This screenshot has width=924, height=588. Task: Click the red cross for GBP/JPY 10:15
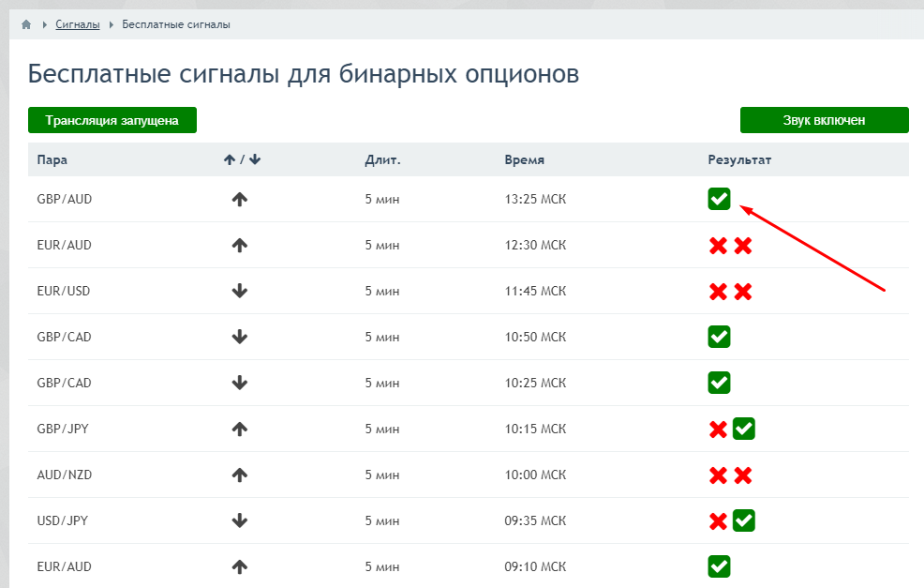click(x=719, y=430)
